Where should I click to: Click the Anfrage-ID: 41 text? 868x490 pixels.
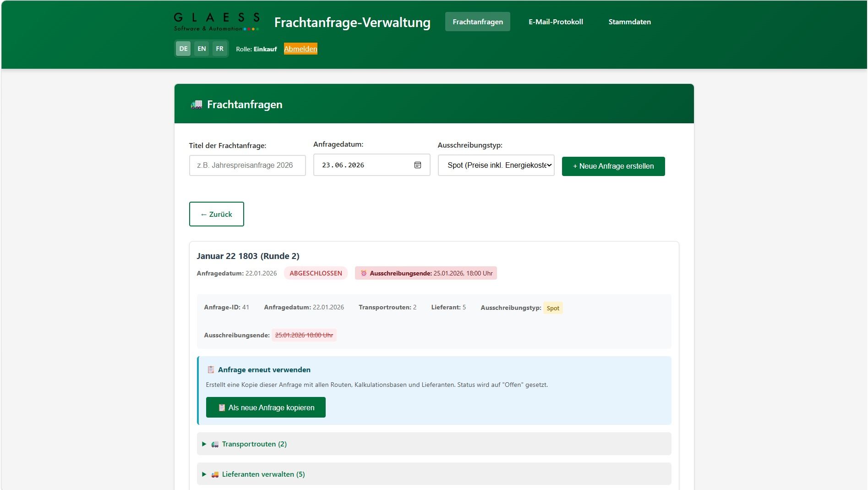click(x=226, y=307)
